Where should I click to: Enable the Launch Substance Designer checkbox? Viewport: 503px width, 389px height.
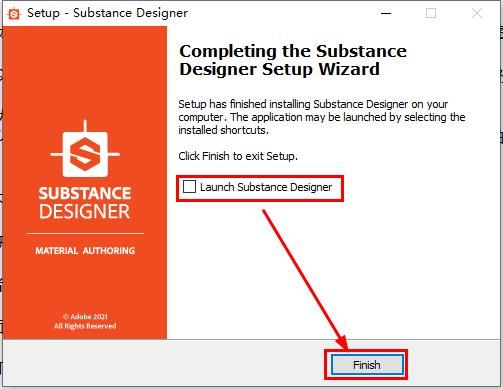[x=189, y=187]
